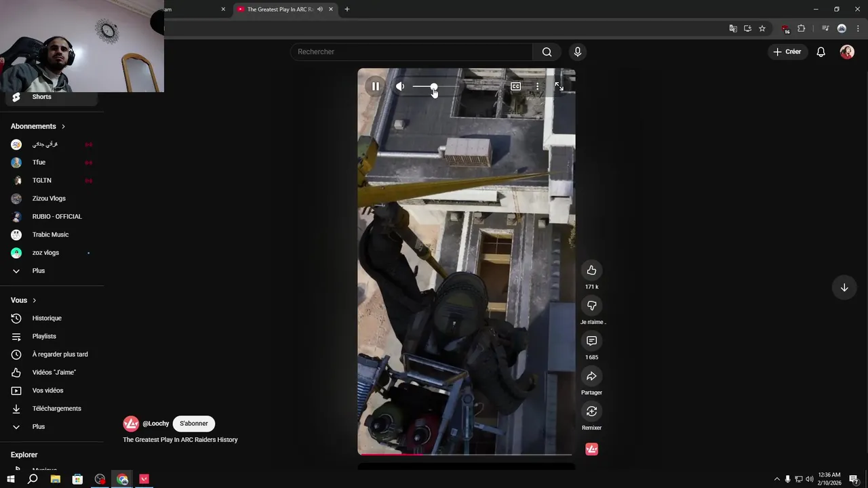The image size is (868, 488).
Task: Open the Valorant taskbar icon
Action: click(x=144, y=479)
